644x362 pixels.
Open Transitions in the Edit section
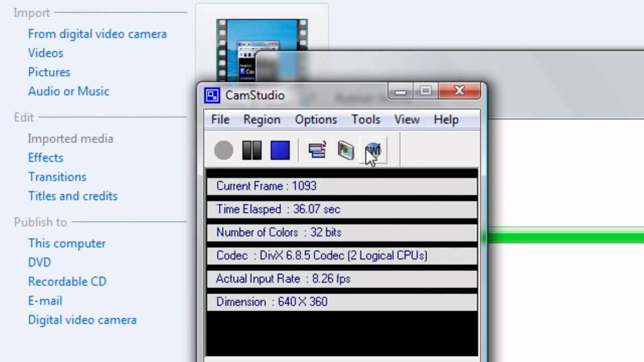(57, 177)
